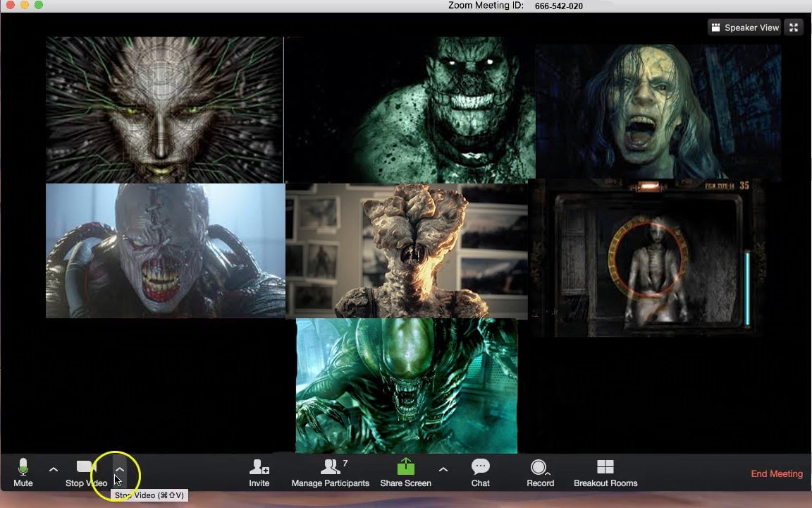This screenshot has height=508, width=812.
Task: Start sharing with green Share Screen icon
Action: [406, 467]
